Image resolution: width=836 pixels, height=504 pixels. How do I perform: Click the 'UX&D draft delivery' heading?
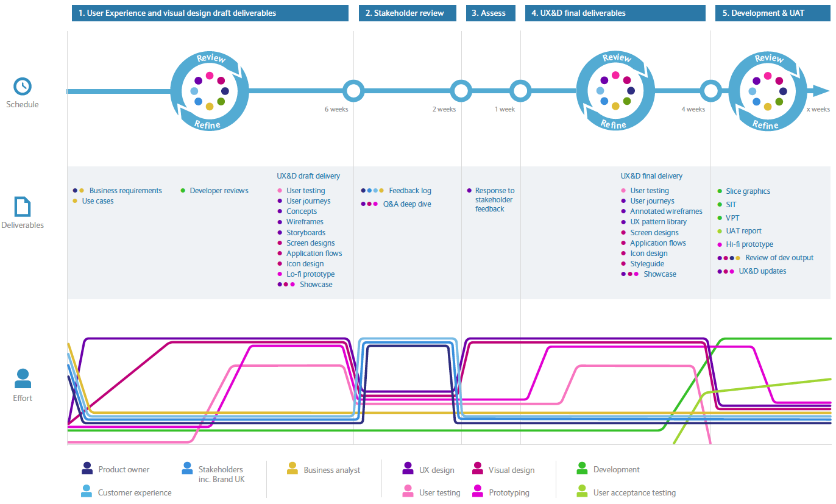(308, 176)
